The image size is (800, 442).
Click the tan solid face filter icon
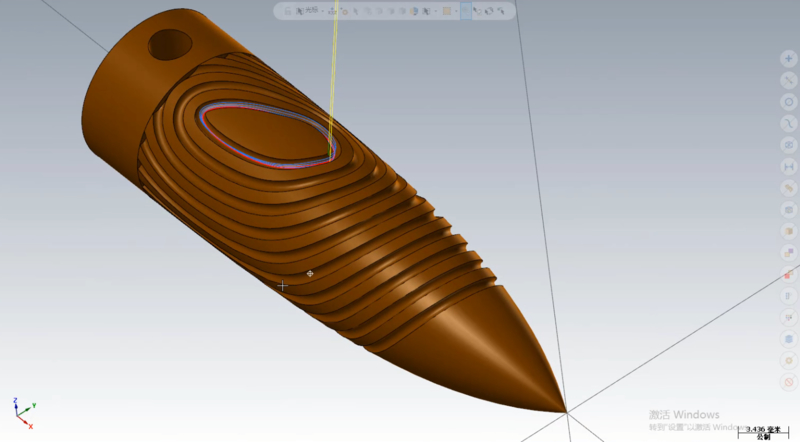pyautogui.click(x=789, y=231)
